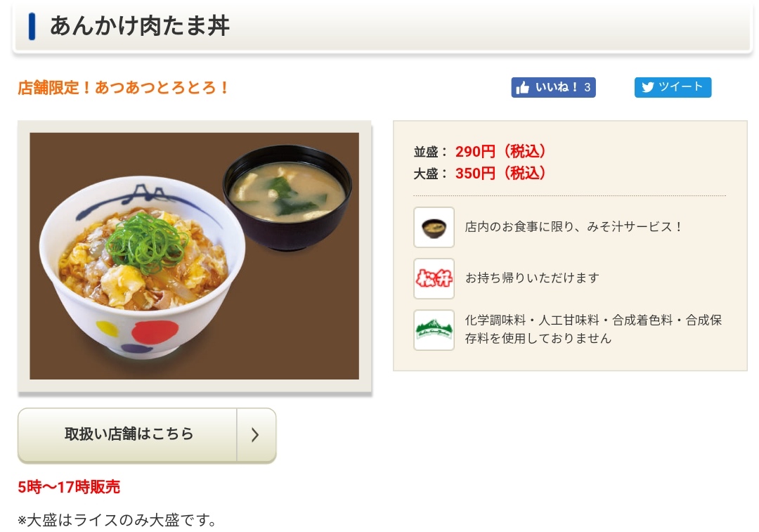Click the green mountain additive-free icon

pos(434,330)
